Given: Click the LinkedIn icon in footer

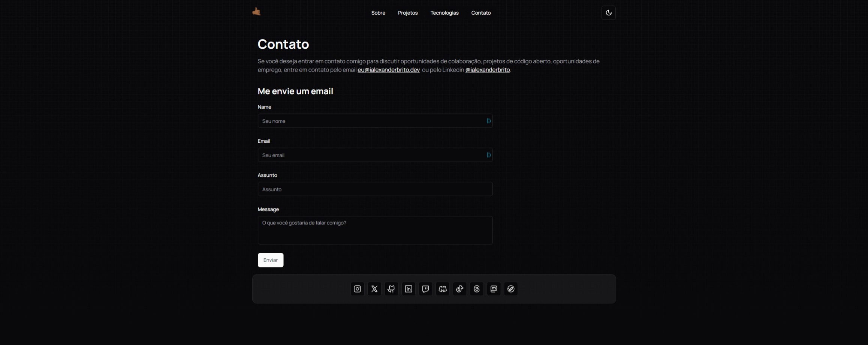Looking at the screenshot, I should (409, 289).
